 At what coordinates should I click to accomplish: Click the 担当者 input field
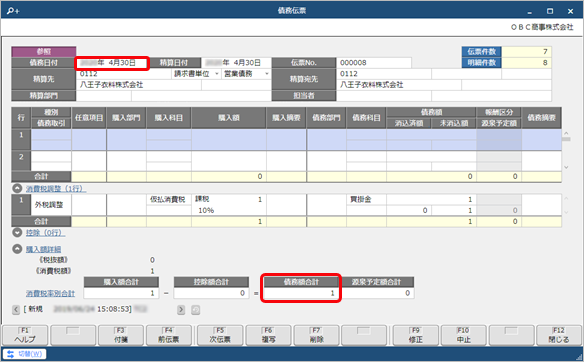click(x=384, y=96)
